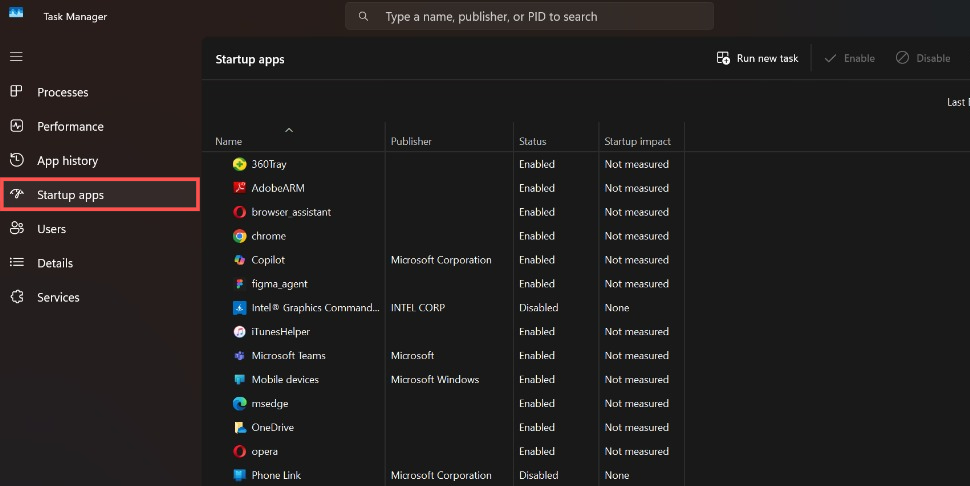Select the chrome entry
The height and width of the screenshot is (486, 970).
[268, 236]
